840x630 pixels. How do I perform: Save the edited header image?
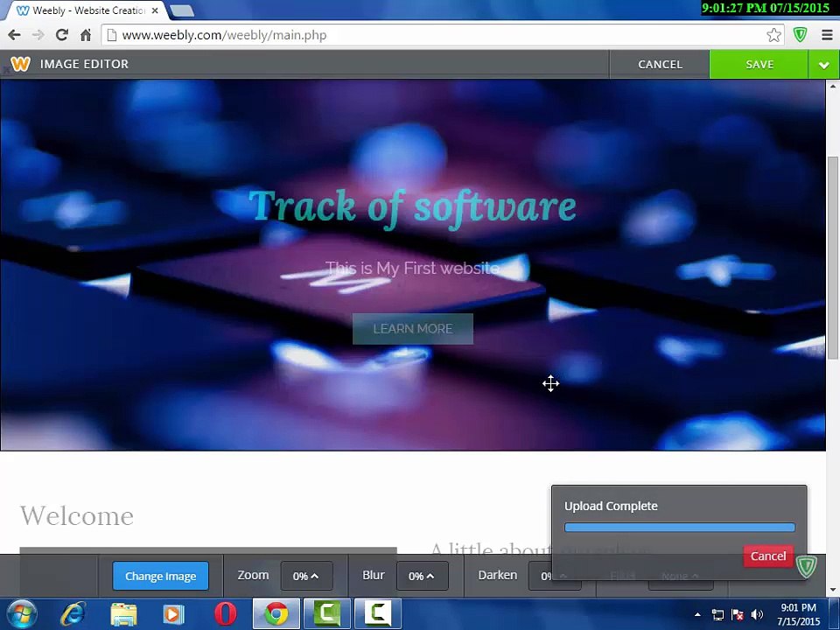click(759, 64)
